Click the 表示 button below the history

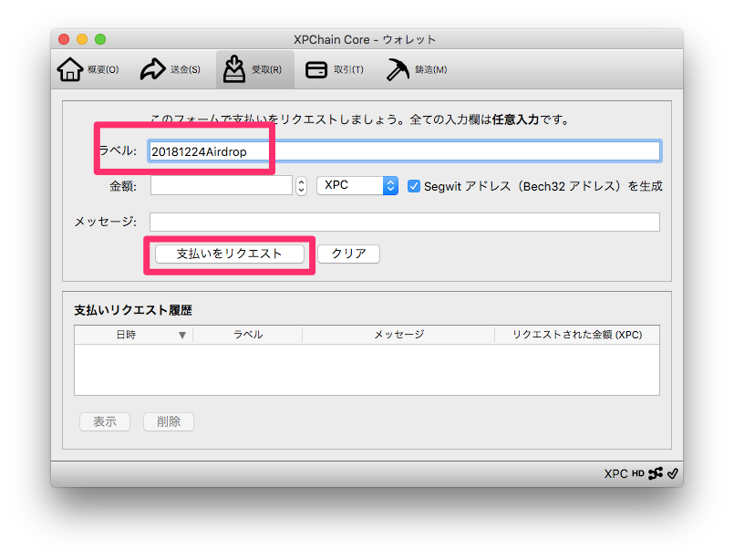coord(104,421)
